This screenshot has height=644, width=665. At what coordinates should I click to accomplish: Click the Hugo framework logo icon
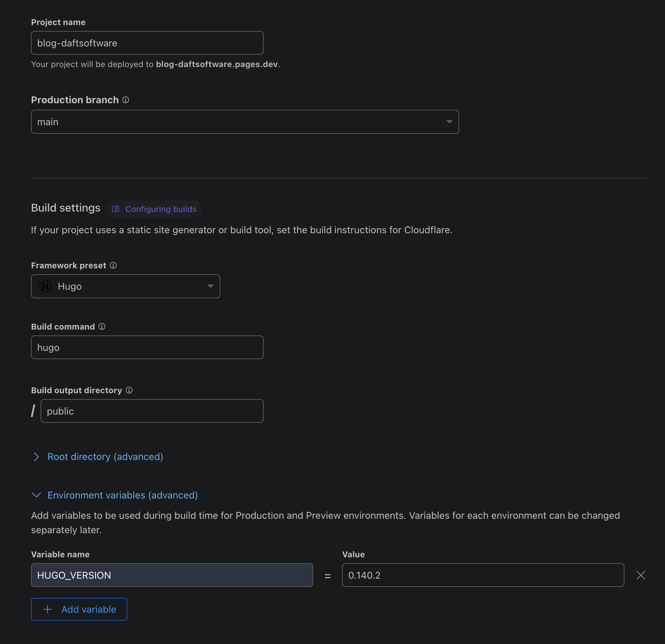tap(45, 286)
